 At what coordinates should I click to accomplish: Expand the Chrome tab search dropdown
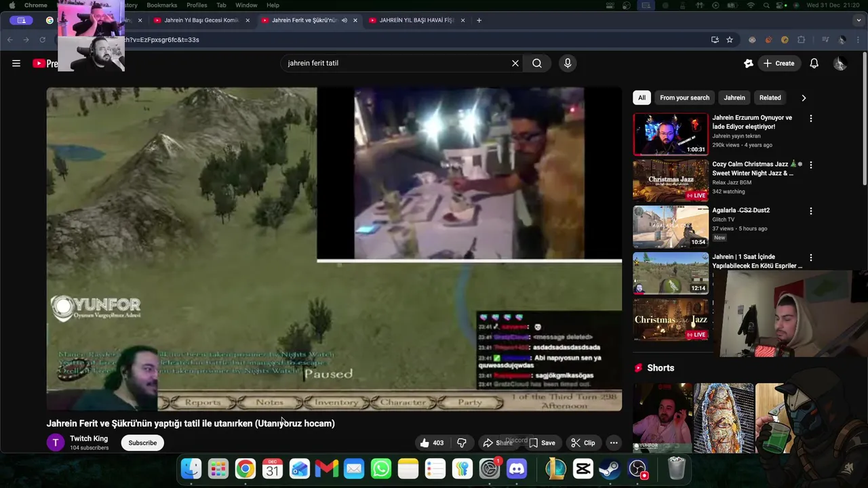coord(857,20)
